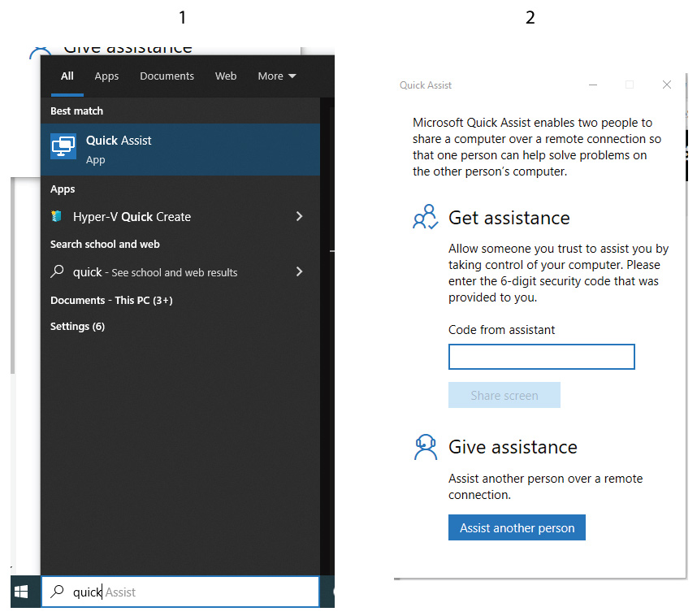The height and width of the screenshot is (616, 697).
Task: Select Hyper-V Quick Create app result
Action: pos(180,217)
